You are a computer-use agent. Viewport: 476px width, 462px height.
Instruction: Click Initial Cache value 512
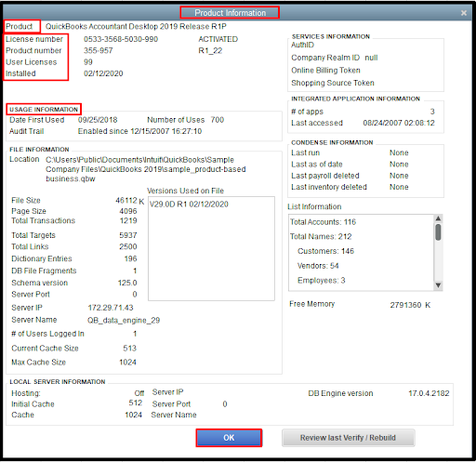tap(136, 403)
